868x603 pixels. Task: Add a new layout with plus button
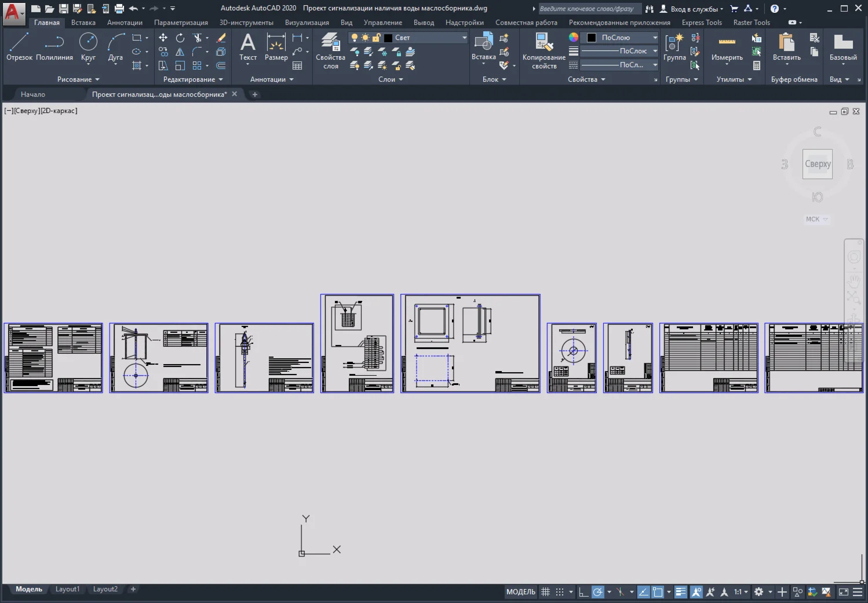[x=133, y=589]
